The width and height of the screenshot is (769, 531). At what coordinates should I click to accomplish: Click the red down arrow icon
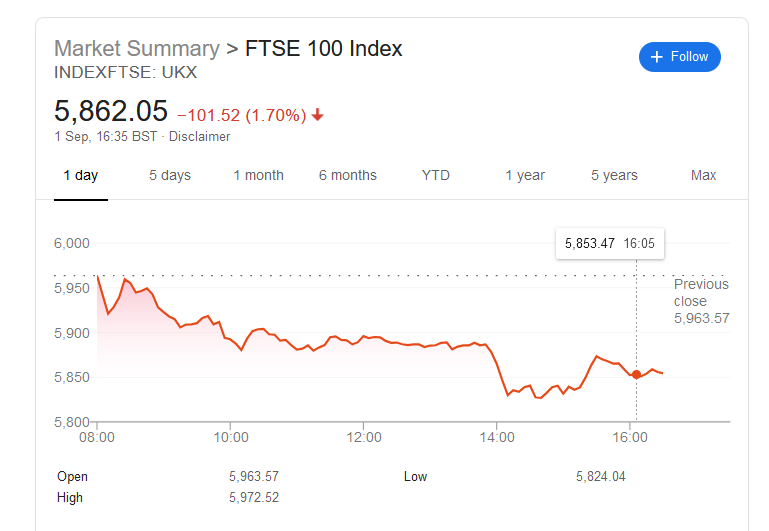318,115
